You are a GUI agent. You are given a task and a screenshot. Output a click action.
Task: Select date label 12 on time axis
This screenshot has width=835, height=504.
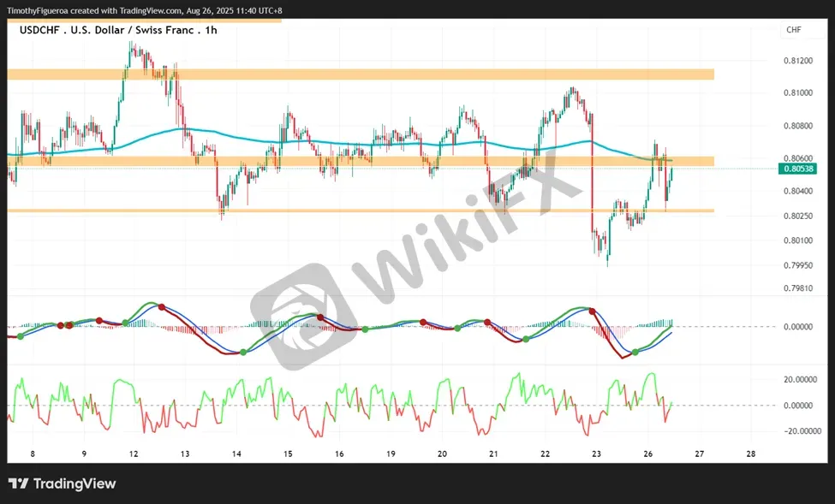click(134, 454)
